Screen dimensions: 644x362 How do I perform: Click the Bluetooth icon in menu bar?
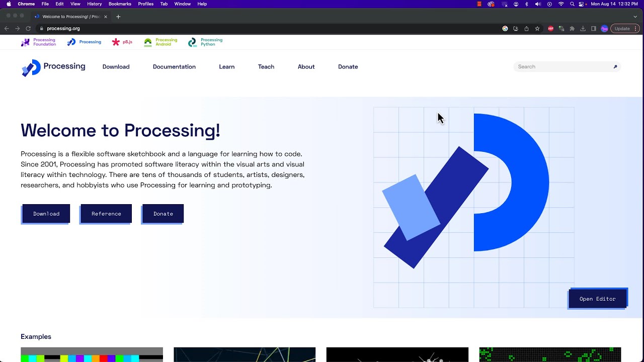point(527,4)
